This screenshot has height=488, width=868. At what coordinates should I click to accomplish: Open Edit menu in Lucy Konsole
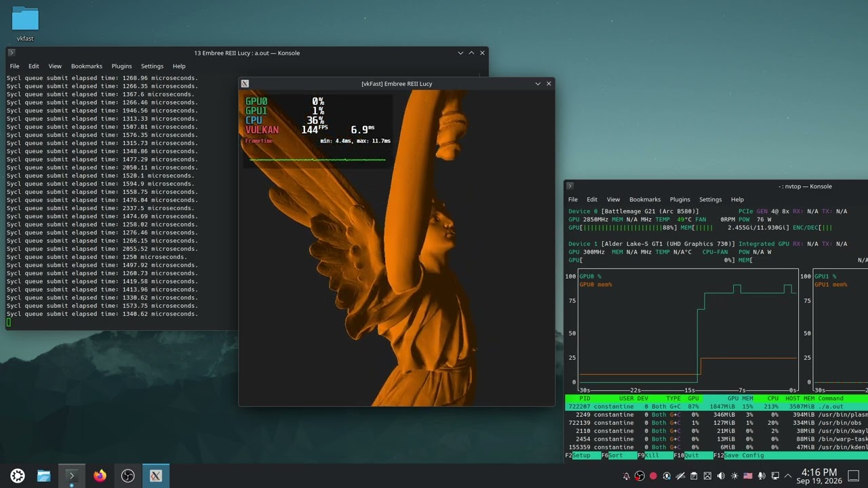click(34, 66)
